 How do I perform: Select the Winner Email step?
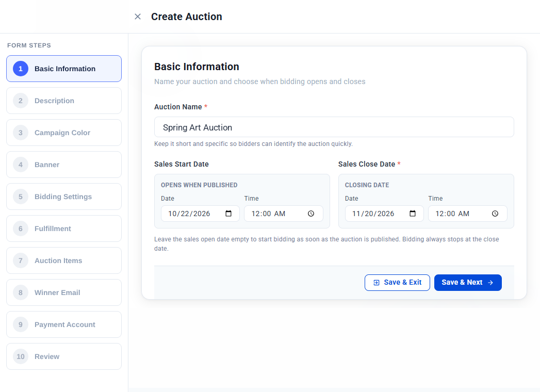[64, 292]
